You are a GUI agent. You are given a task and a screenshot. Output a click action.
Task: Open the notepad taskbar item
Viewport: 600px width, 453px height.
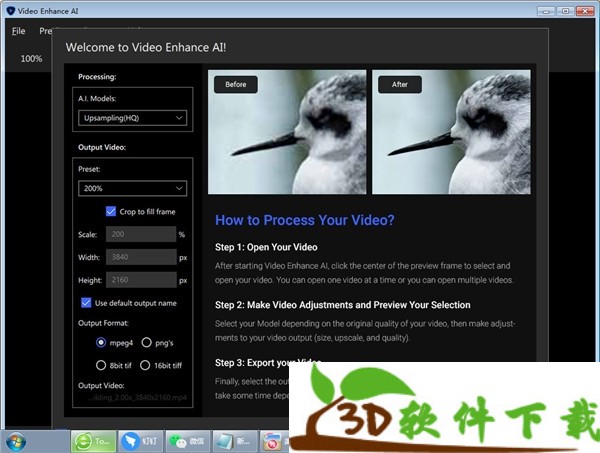coord(235,442)
